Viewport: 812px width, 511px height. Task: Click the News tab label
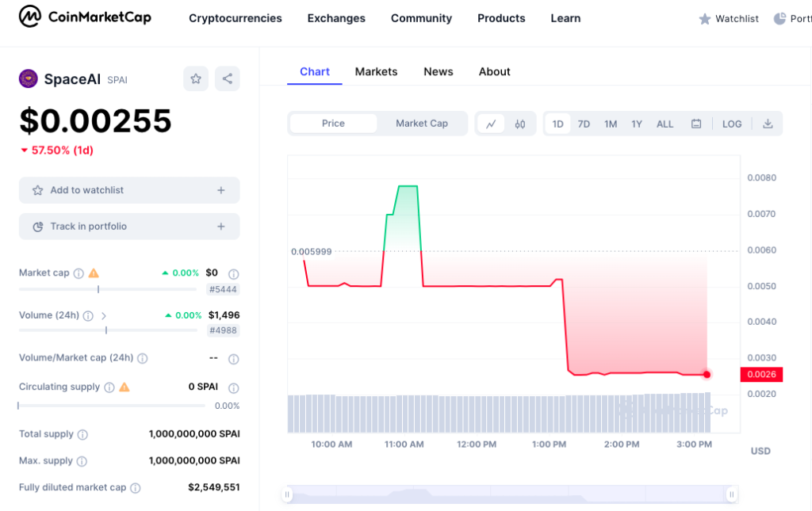[439, 71]
